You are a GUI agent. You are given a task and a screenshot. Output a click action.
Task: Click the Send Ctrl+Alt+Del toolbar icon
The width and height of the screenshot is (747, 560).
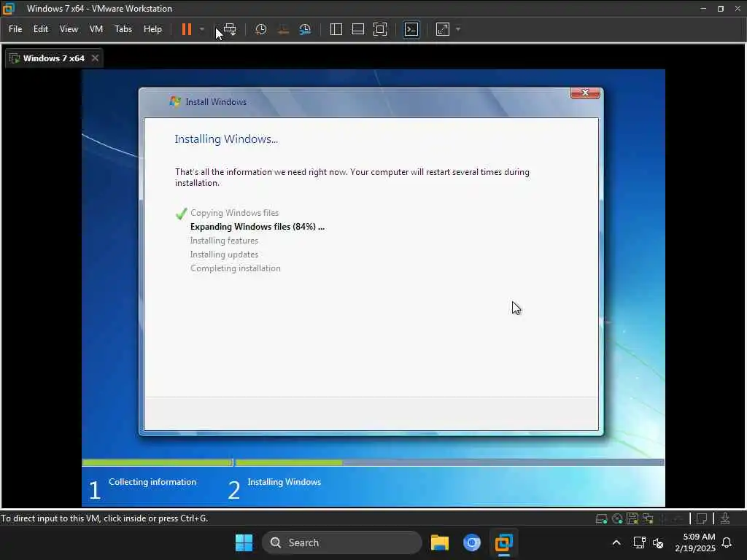point(230,29)
